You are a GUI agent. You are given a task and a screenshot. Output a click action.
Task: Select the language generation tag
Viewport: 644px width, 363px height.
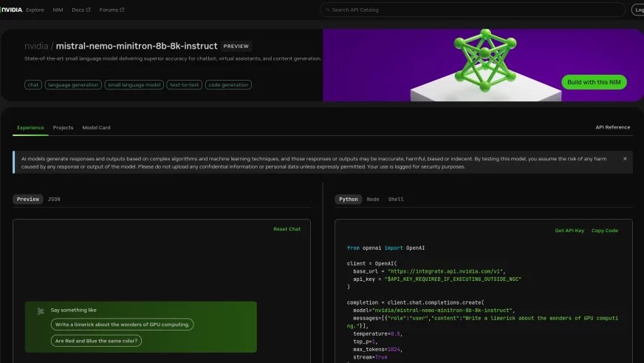pyautogui.click(x=73, y=85)
